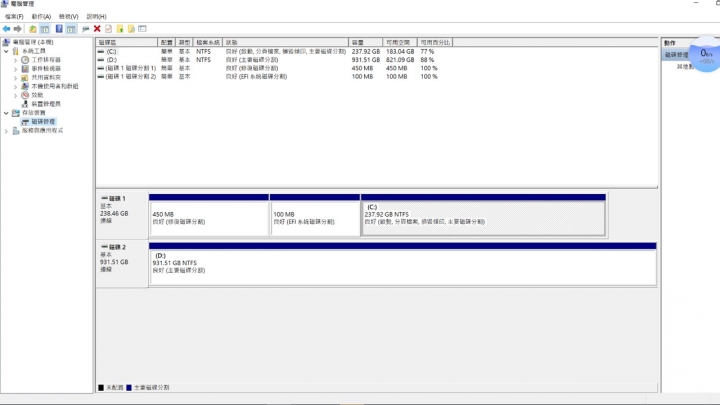Viewport: 720px width, 405px height.
Task: Click the 服務與應用程式 icon in tree
Action: [16, 130]
